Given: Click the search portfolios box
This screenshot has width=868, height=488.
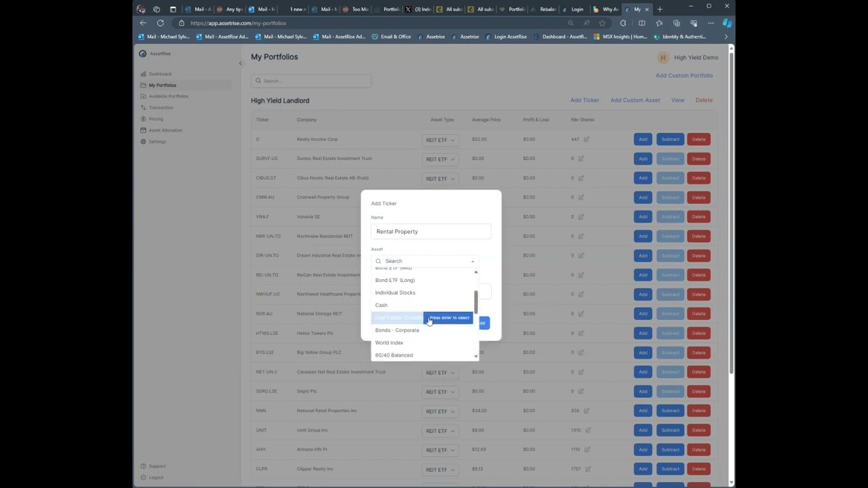Looking at the screenshot, I should pyautogui.click(x=311, y=81).
